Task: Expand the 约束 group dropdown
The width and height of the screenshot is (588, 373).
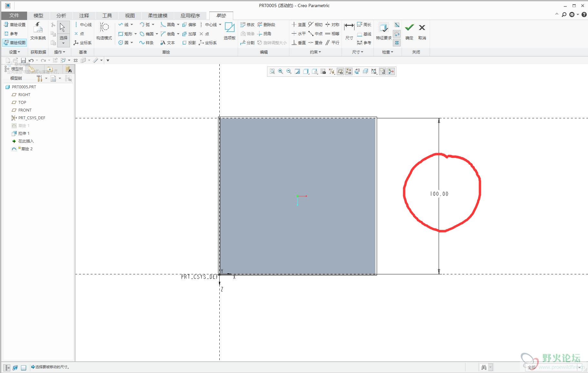Action: 315,52
